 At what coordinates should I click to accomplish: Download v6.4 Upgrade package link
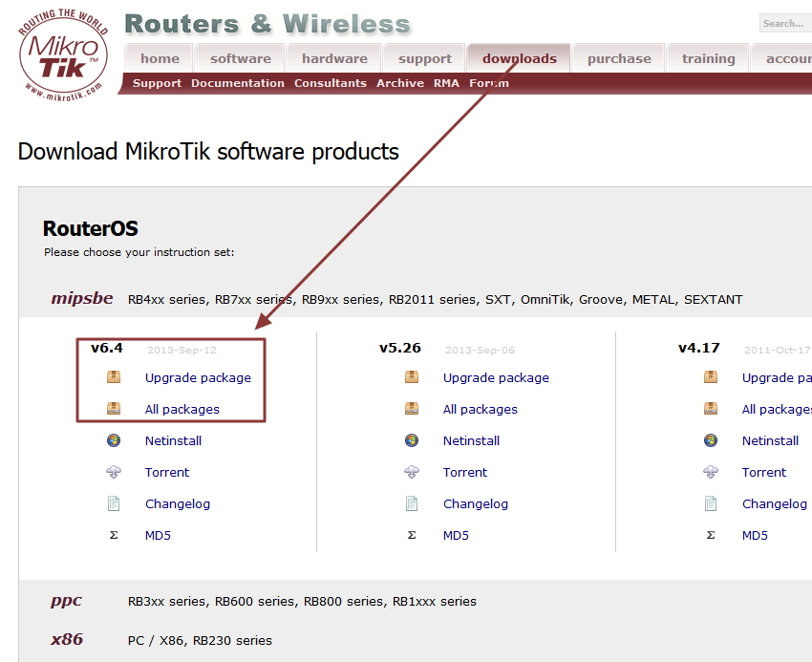(x=198, y=377)
